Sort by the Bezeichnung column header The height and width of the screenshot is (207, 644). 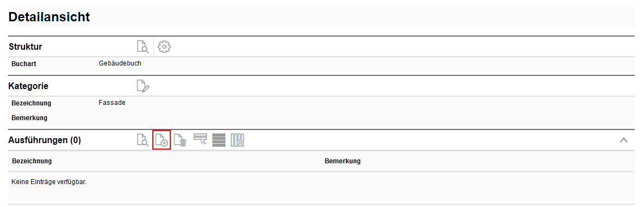click(32, 161)
